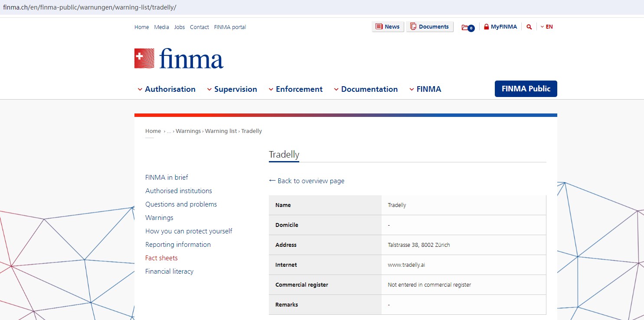The image size is (644, 320).
Task: Open Fact sheets sidebar link
Action: (161, 258)
